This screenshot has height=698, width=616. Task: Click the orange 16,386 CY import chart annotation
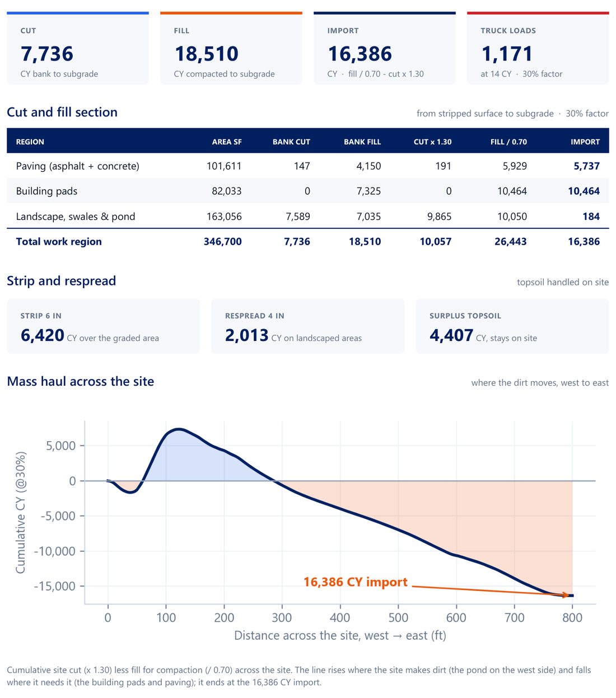[x=356, y=582]
